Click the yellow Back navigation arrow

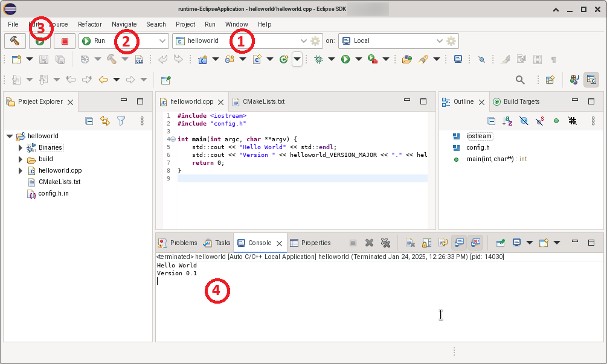point(103,80)
